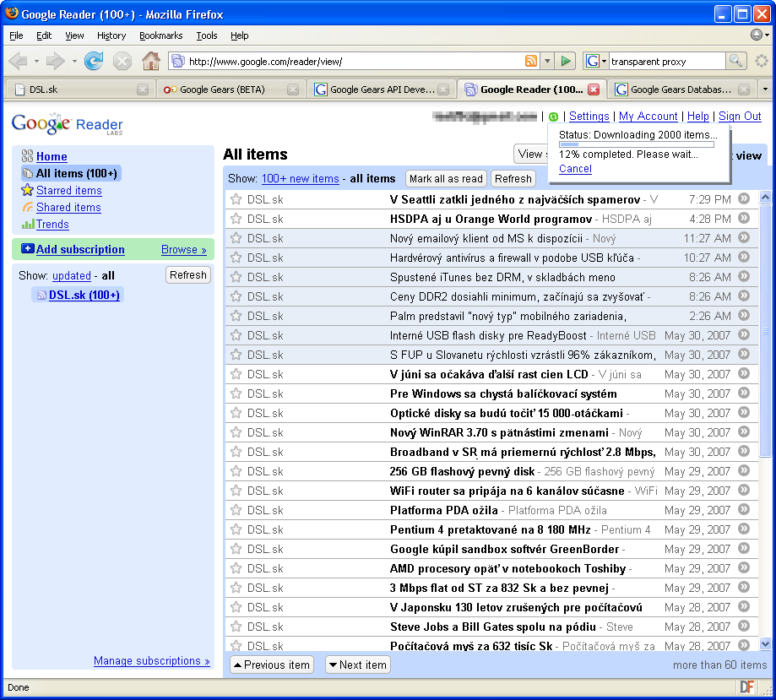Click the search box containing 'transparent proxy'

pos(666,62)
